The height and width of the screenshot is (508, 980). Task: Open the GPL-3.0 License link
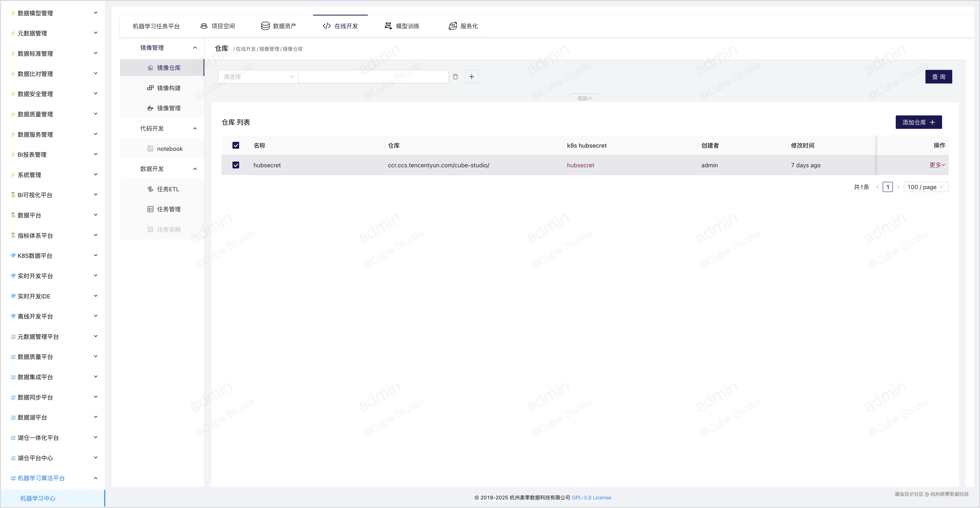coord(591,497)
